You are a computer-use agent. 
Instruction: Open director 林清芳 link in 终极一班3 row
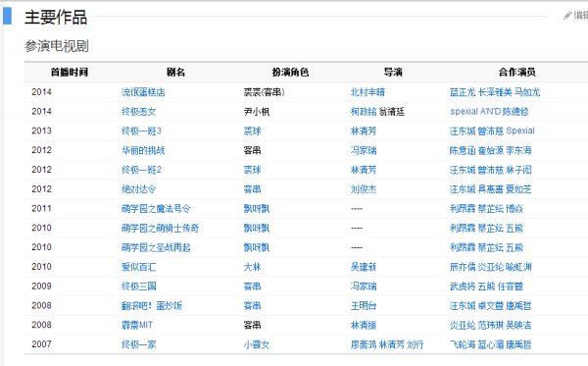pos(364,131)
